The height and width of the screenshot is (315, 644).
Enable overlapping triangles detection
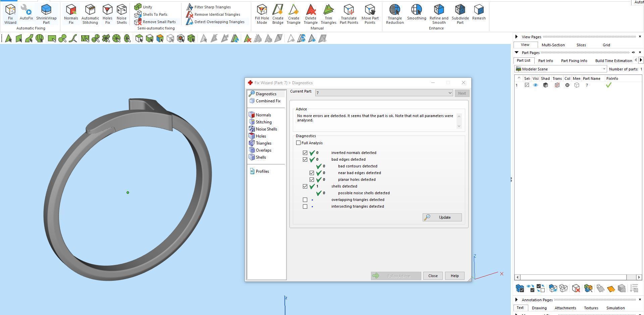point(305,200)
